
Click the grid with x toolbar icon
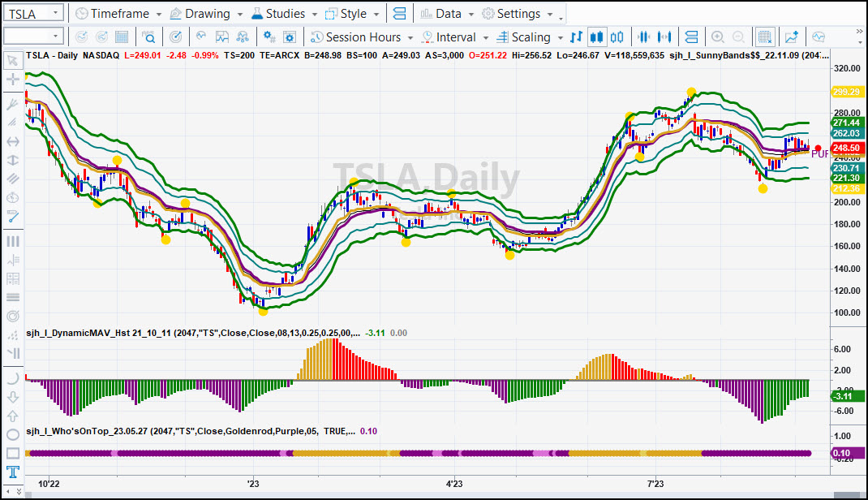(x=764, y=37)
